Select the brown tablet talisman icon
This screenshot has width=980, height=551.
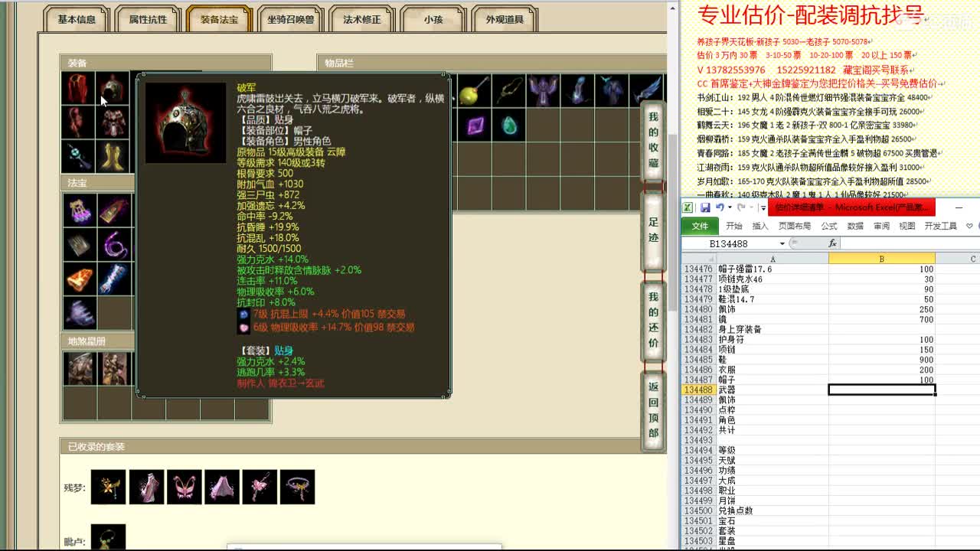113,210
